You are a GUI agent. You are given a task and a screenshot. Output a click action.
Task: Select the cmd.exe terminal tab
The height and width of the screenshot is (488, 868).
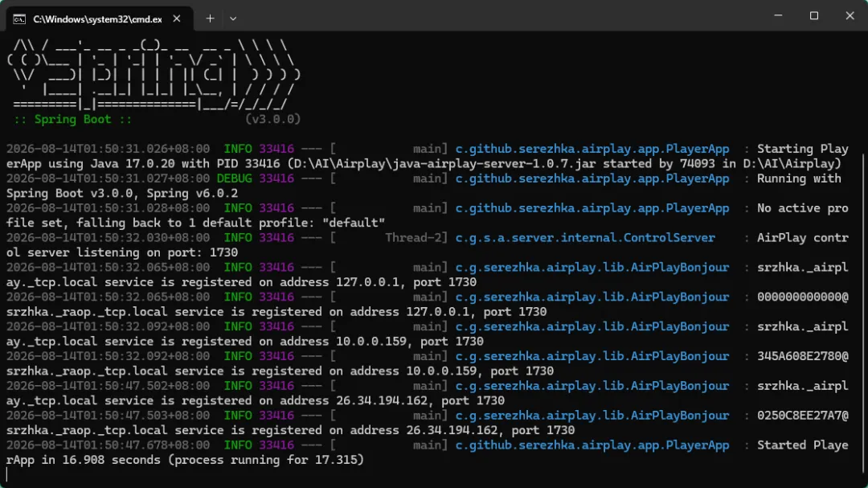pos(100,18)
